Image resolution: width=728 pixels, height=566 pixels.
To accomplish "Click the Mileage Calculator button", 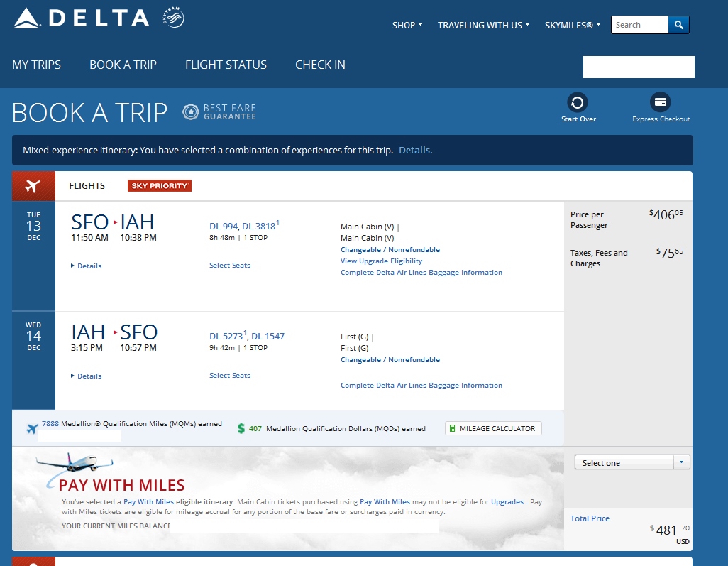I will [493, 429].
